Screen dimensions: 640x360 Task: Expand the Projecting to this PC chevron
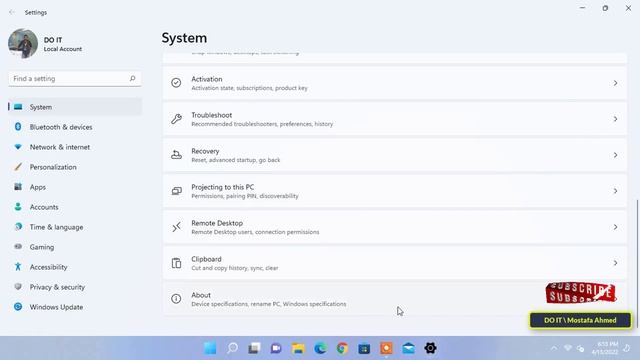615,191
